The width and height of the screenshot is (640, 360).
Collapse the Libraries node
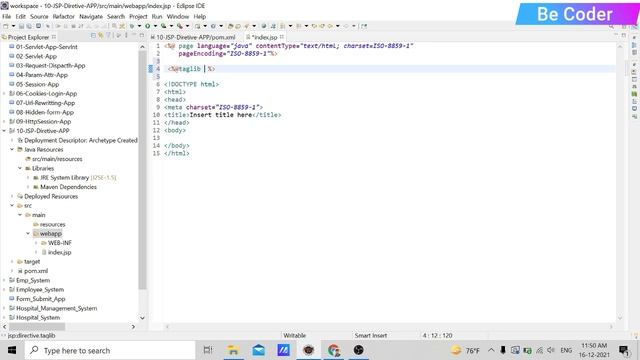[20, 169]
